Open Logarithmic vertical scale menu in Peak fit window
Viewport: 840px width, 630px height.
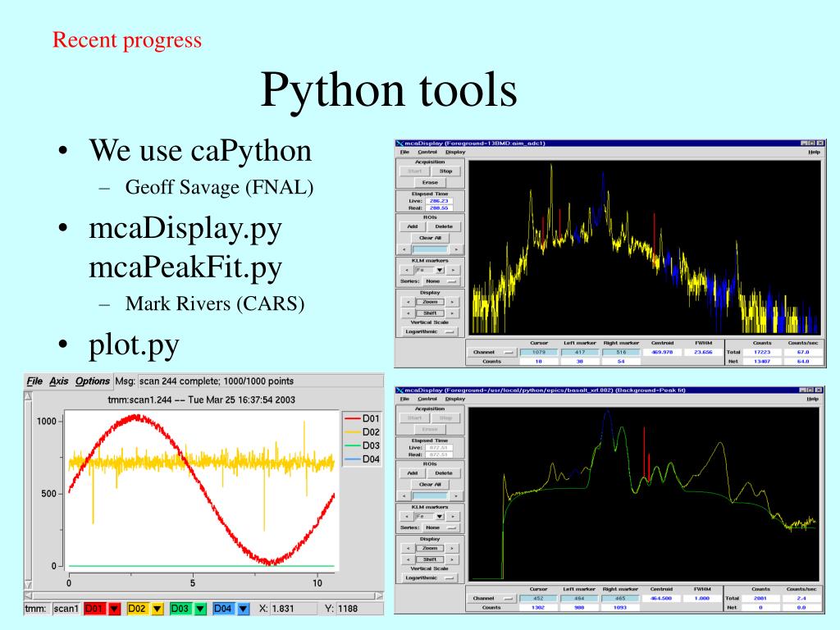coord(430,578)
